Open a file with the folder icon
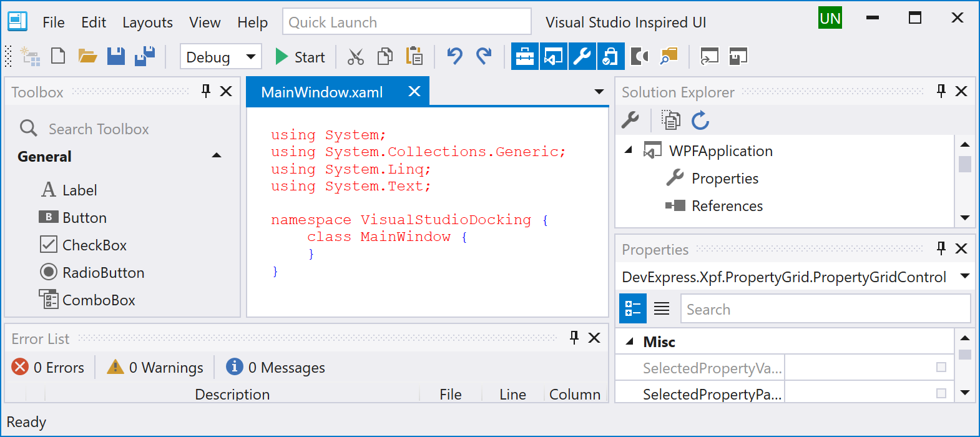 (x=87, y=57)
